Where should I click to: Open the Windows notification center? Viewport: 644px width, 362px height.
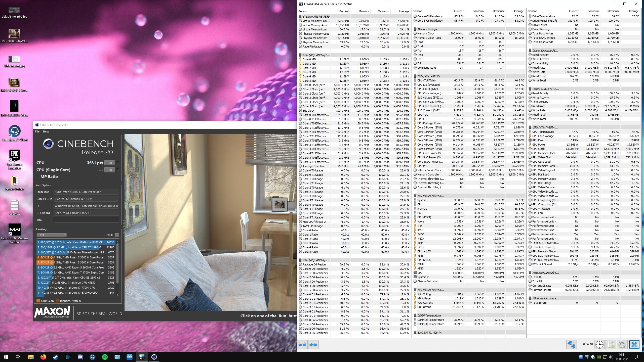636,357
